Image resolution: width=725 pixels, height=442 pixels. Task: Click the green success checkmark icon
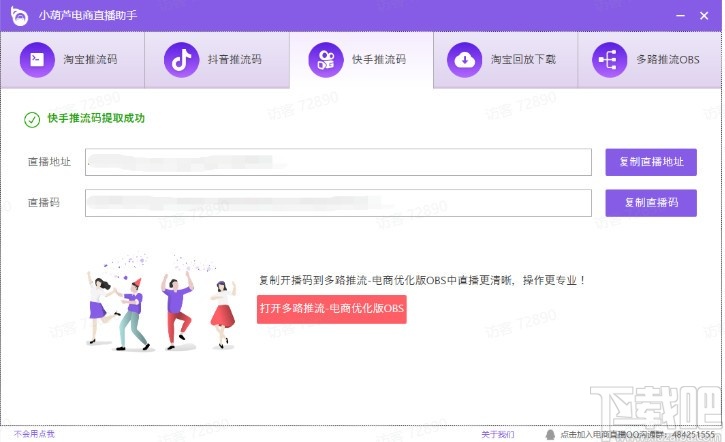(32, 120)
